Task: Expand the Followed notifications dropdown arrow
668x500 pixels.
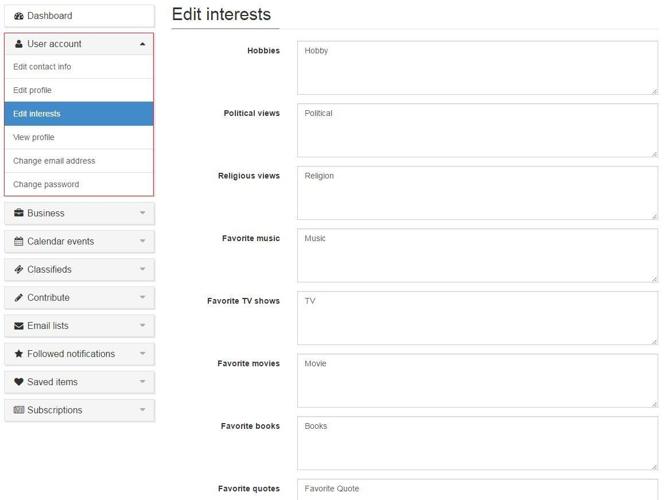Action: 142,353
